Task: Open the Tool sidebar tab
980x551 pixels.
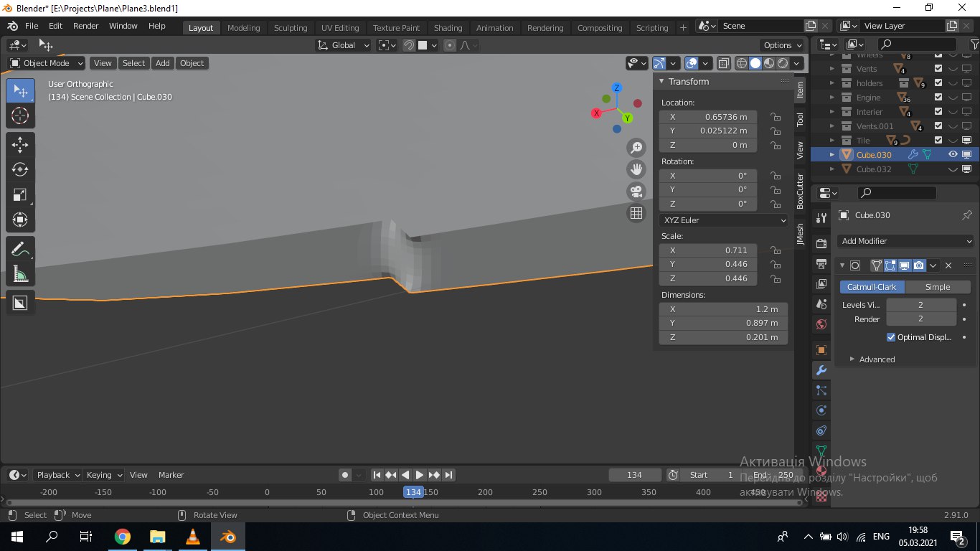Action: 800,119
